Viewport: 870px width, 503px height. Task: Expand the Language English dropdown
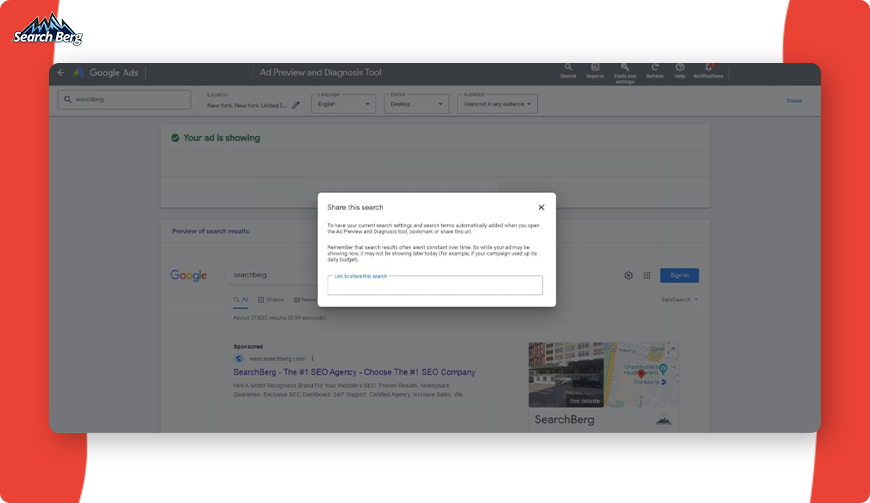[343, 104]
